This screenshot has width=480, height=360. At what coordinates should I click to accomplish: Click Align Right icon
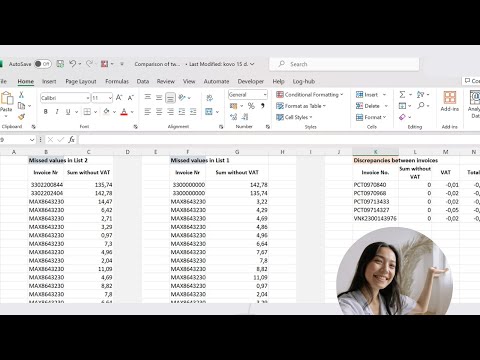click(170, 112)
